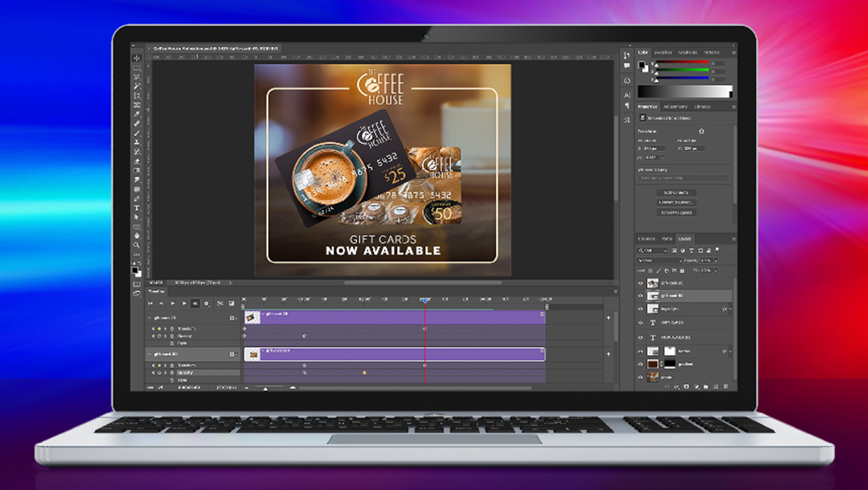Click the foreground color swatch in toolbar
The width and height of the screenshot is (868, 490).
pyautogui.click(x=134, y=269)
